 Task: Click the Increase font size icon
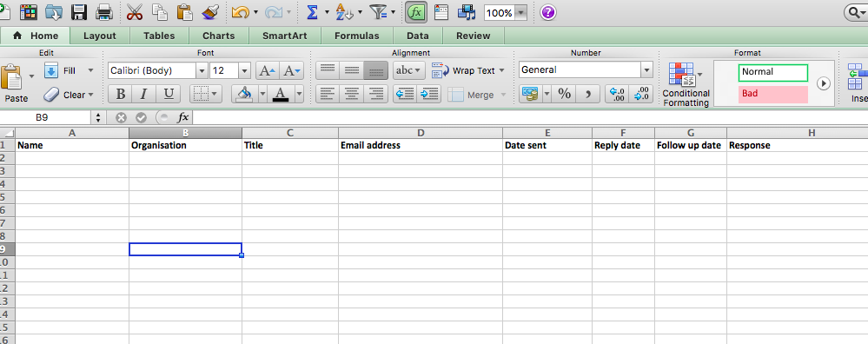point(268,70)
